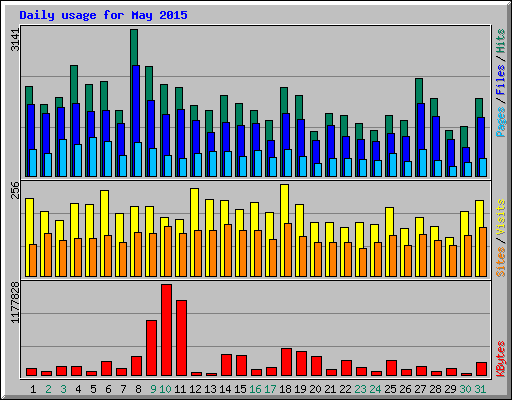Click the day 7 label on the x-axis

(123, 389)
